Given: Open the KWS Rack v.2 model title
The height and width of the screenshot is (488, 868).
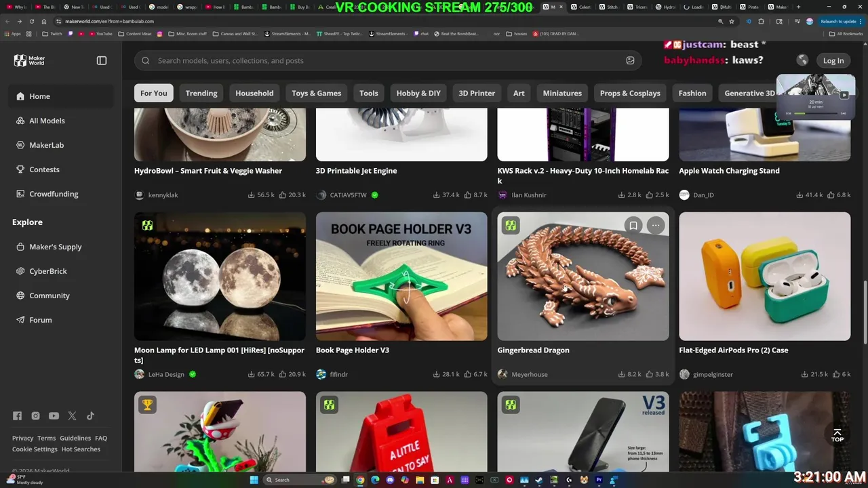Looking at the screenshot, I should coord(583,176).
